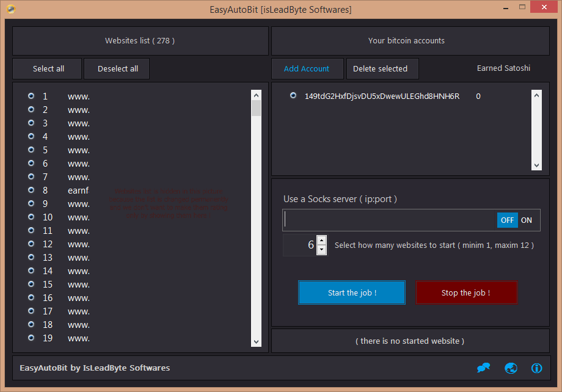Click the Earned Satoshi column label
The width and height of the screenshot is (562, 392).
(503, 68)
